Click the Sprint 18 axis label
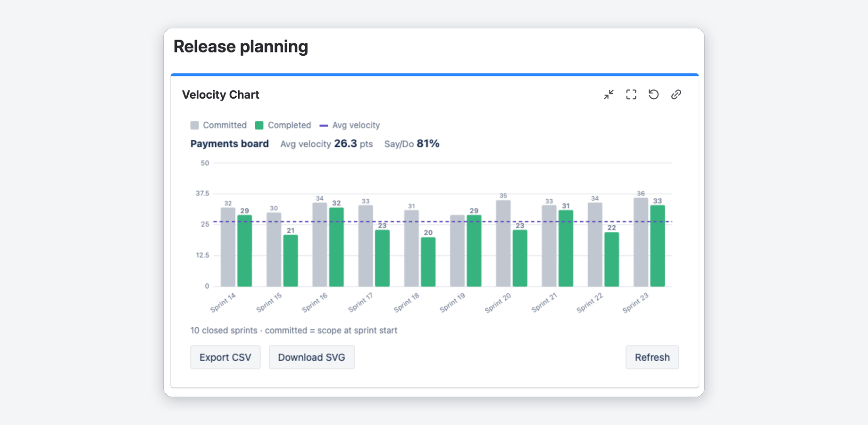Image resolution: width=868 pixels, height=425 pixels. coord(406,302)
